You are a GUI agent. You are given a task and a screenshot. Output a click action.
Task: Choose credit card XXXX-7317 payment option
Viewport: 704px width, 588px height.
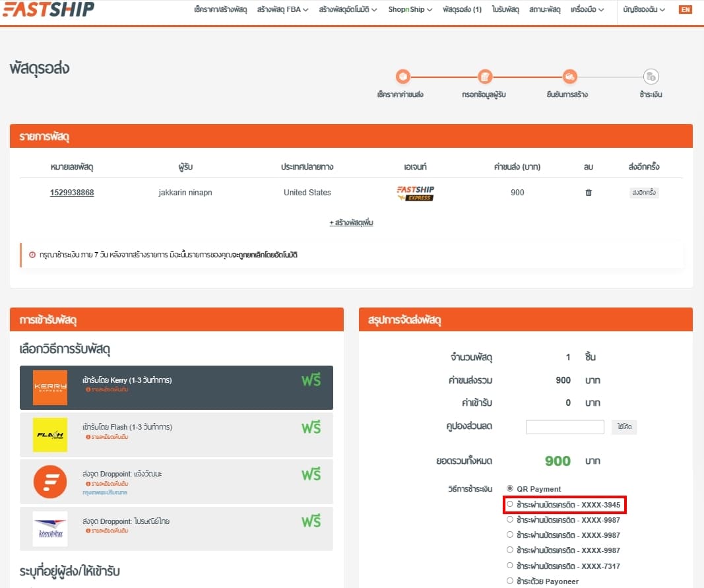tap(509, 566)
